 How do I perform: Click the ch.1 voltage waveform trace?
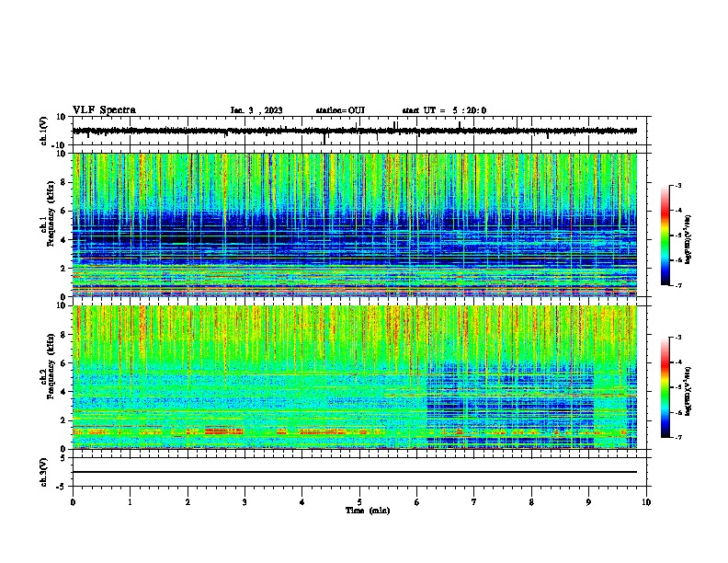[x=355, y=131]
